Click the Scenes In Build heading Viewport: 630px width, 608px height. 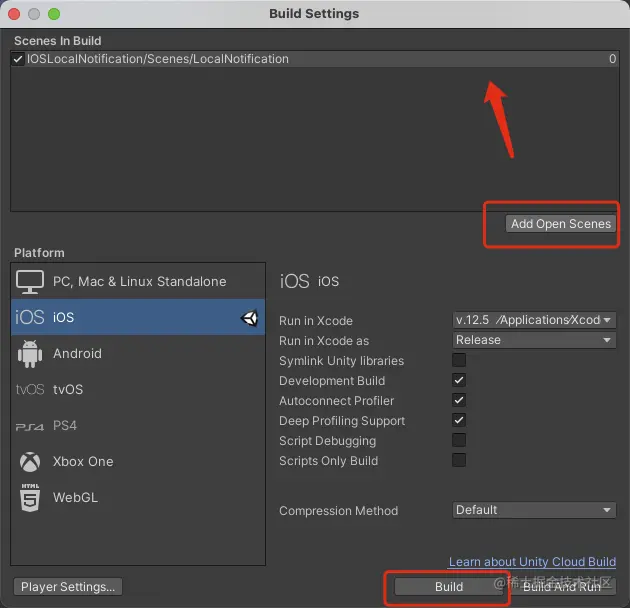[57, 41]
